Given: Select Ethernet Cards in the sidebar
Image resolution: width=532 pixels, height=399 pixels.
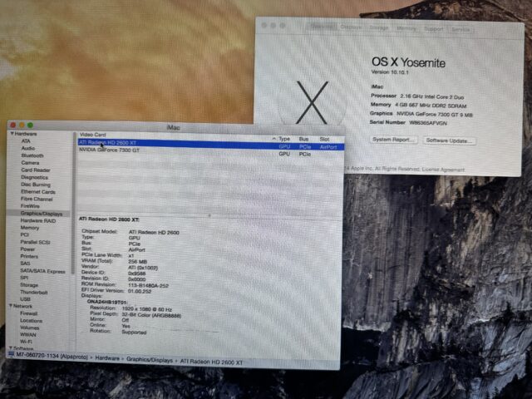Looking at the screenshot, I should [x=38, y=192].
